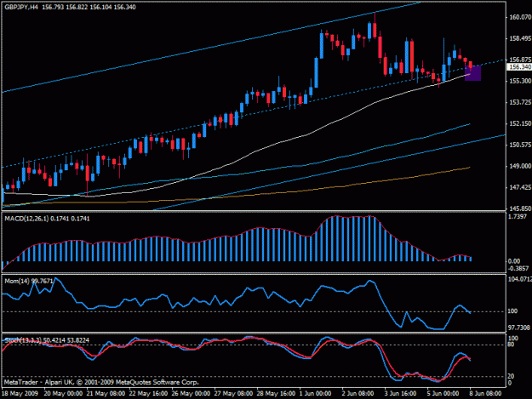Click the 8 Jun 08:00 time label
The image size is (532, 399).
tap(485, 394)
